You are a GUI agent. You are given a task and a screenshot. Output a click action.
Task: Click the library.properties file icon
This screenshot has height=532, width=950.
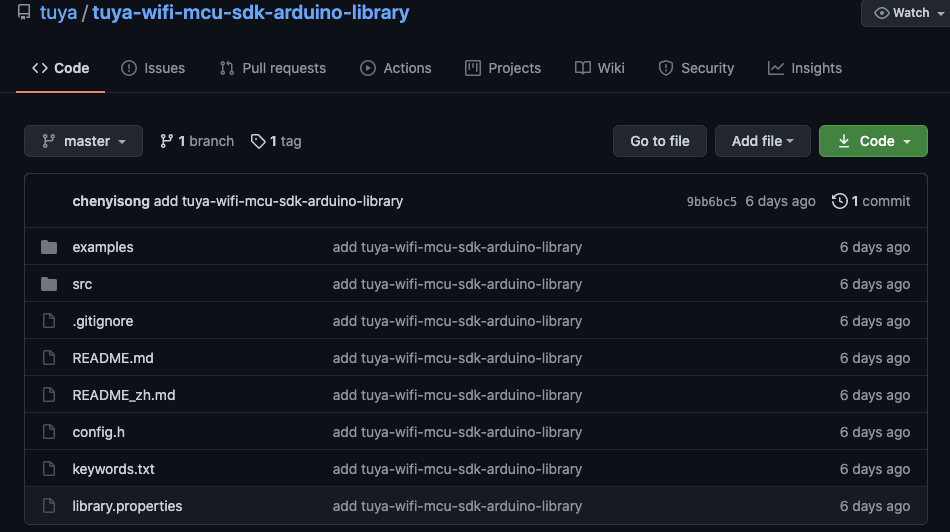pos(49,506)
